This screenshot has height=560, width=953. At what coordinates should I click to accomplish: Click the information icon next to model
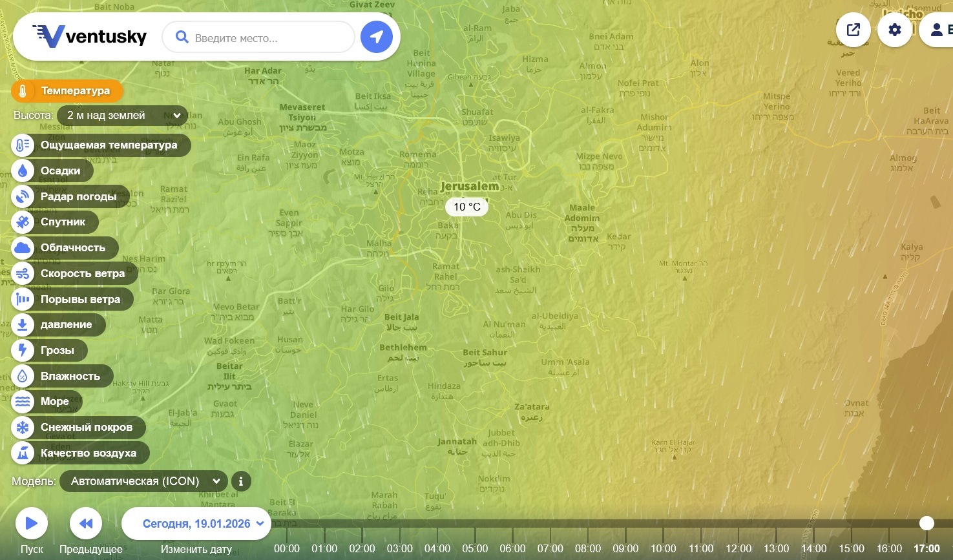point(241,481)
